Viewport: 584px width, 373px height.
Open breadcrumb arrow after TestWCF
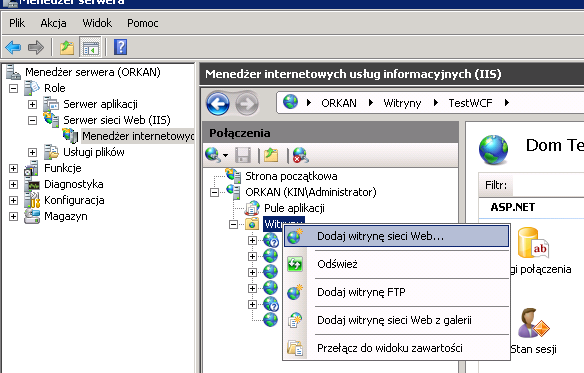507,102
